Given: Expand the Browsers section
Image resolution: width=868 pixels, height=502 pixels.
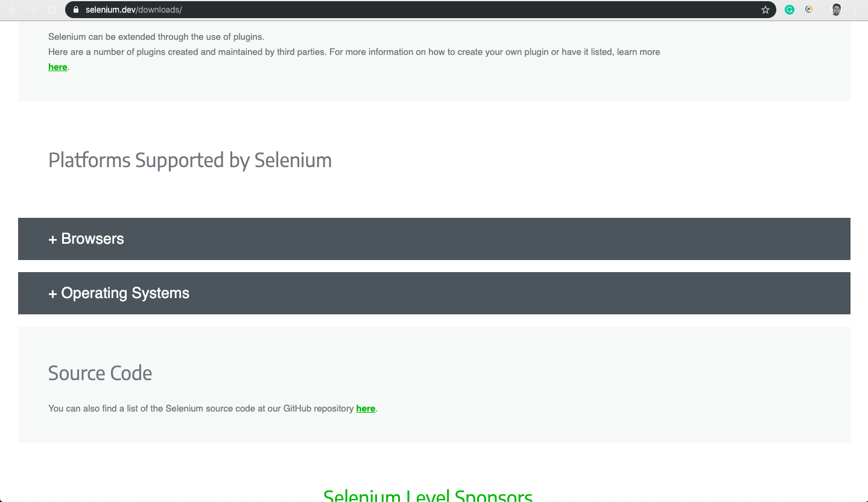Looking at the screenshot, I should tap(92, 239).
